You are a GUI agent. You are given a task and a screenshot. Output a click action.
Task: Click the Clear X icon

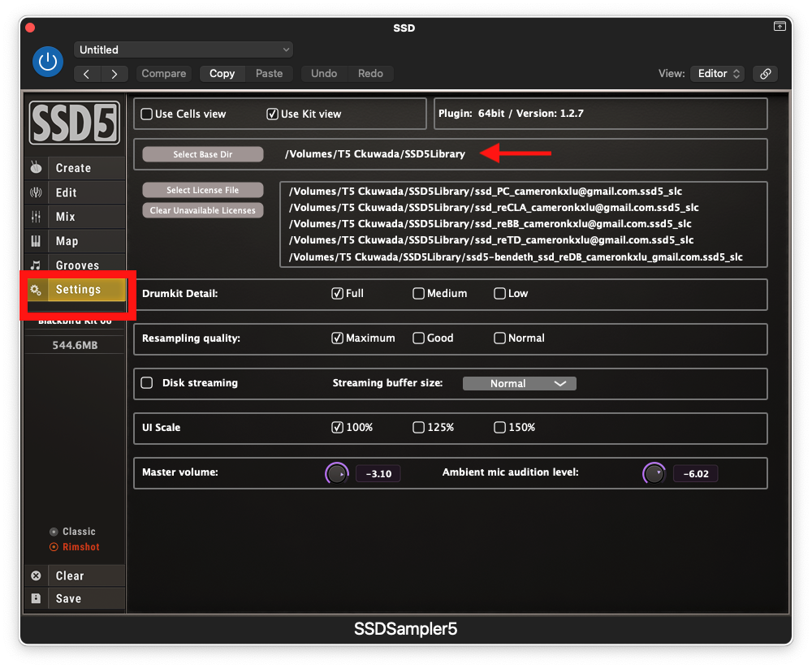(x=36, y=575)
